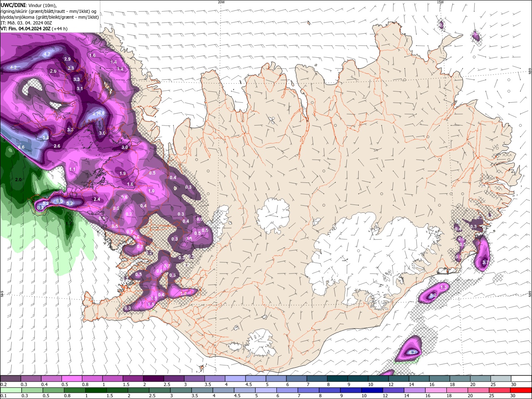Select the dark purple 2 swatch in the snow scale
This screenshot has width=532, height=399.
click(153, 379)
